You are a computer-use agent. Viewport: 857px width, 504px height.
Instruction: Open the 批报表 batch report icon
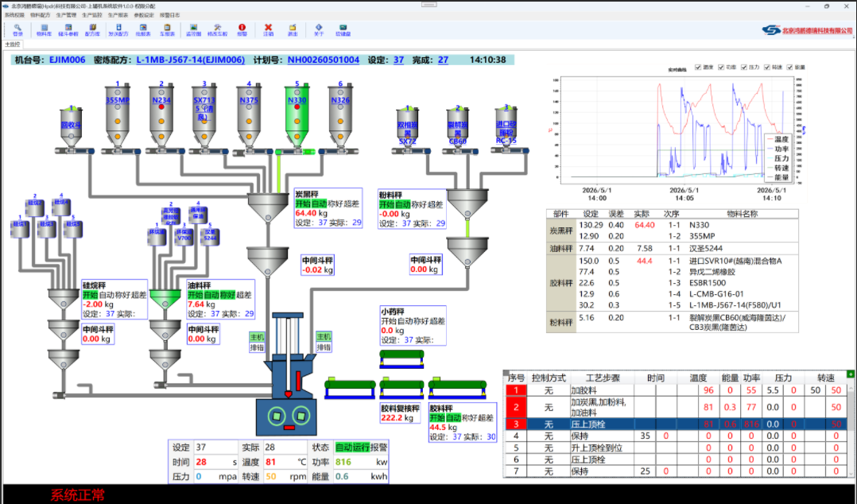(142, 29)
